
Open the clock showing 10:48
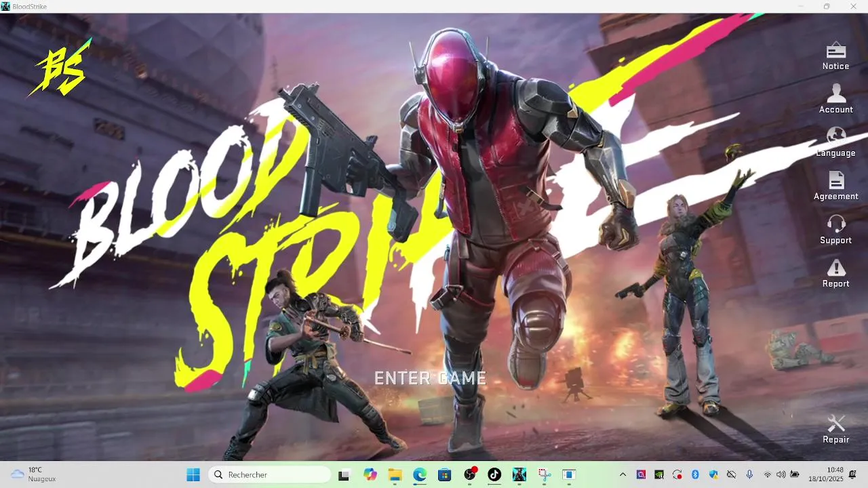826,474
